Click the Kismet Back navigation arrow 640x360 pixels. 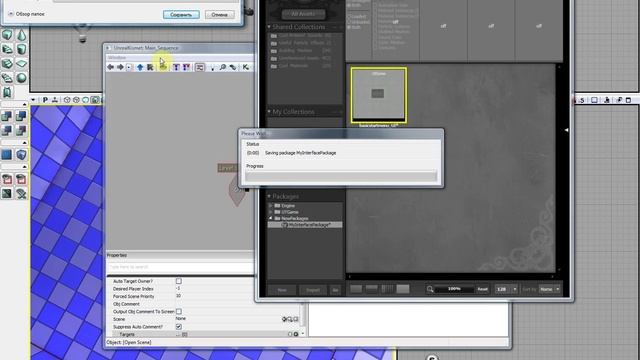tap(110, 67)
